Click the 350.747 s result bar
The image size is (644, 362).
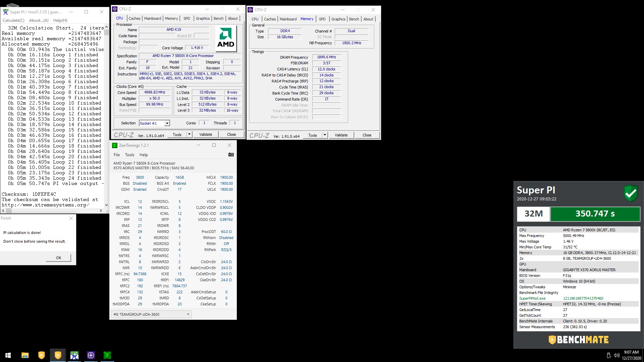pyautogui.click(x=595, y=214)
